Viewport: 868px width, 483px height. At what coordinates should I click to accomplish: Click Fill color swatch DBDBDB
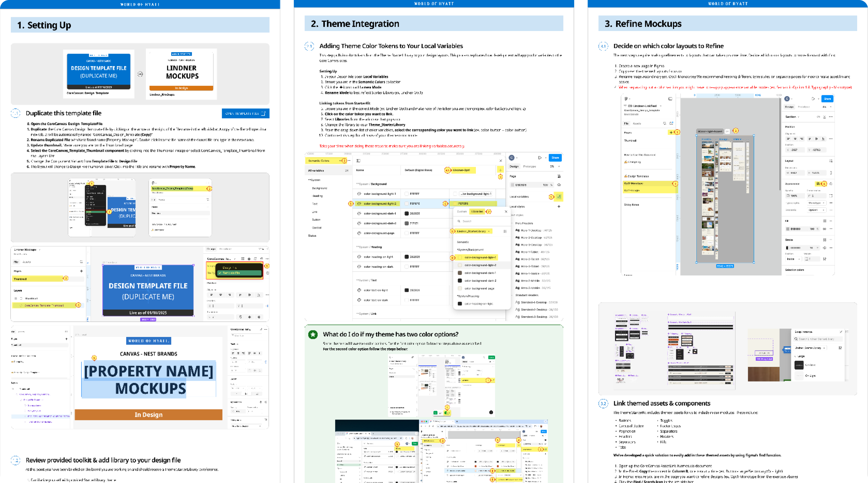788,229
